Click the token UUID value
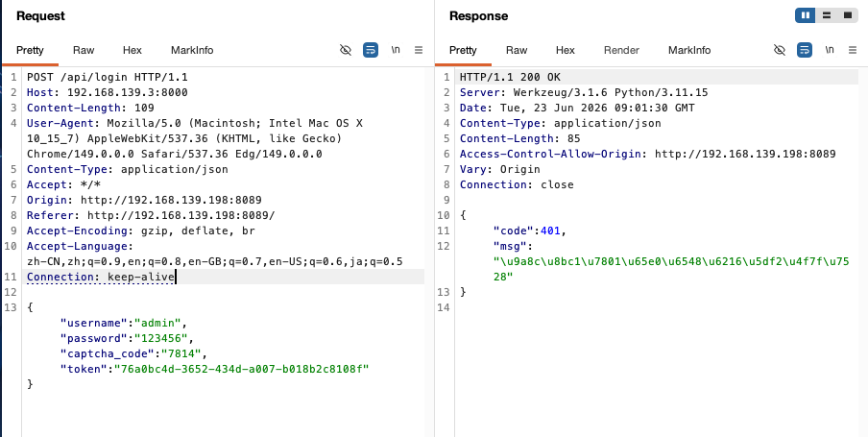The width and height of the screenshot is (868, 437). (x=241, y=369)
